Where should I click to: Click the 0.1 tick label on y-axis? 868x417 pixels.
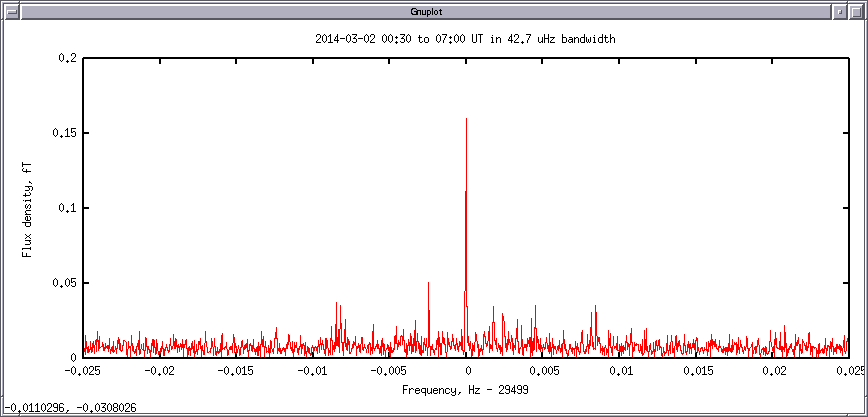pos(68,208)
